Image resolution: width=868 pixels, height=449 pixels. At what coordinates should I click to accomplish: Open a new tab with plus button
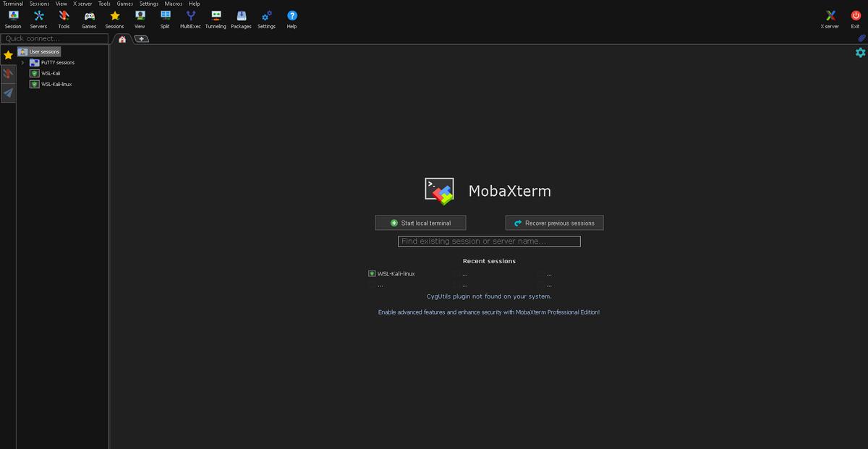tap(141, 39)
